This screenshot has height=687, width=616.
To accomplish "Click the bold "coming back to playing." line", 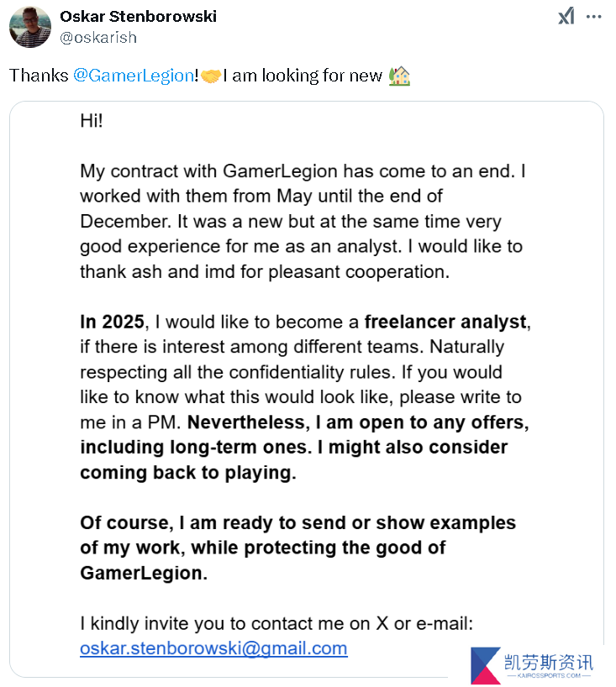I will pyautogui.click(x=188, y=472).
